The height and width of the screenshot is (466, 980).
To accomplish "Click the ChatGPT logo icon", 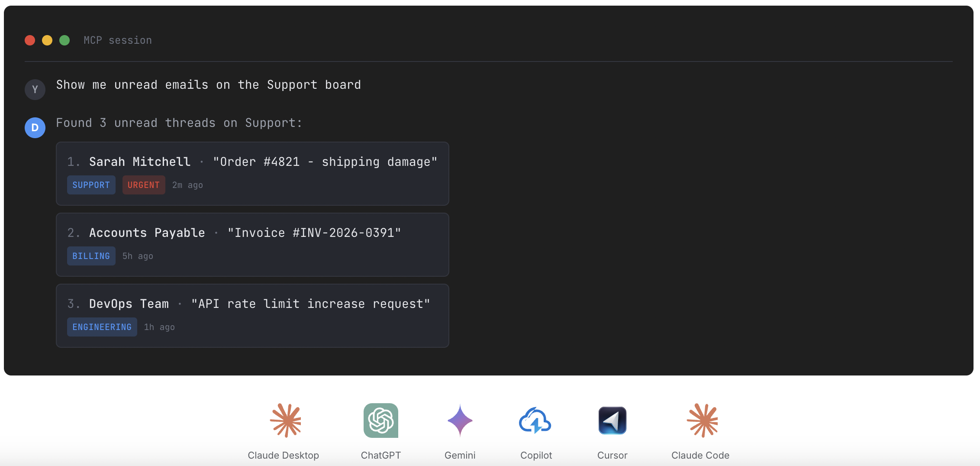I will coord(381,421).
